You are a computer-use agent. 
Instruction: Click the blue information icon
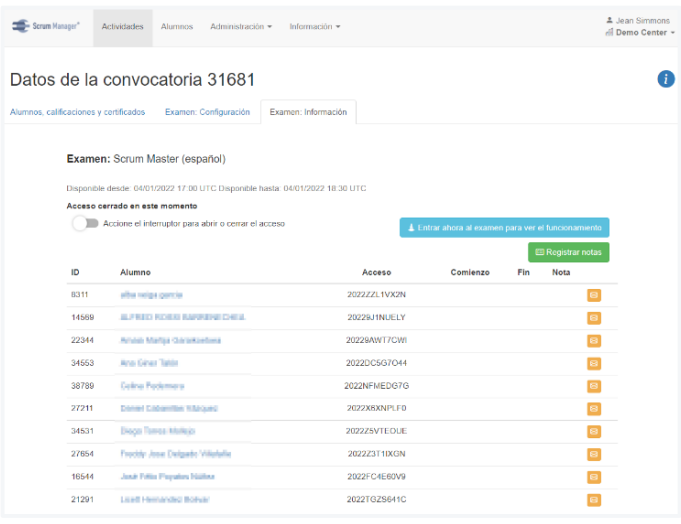tap(665, 79)
